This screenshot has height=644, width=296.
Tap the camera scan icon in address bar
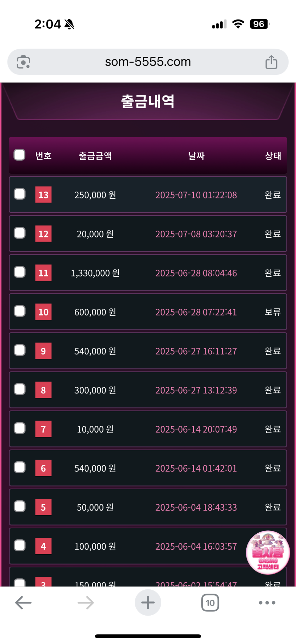tap(23, 62)
